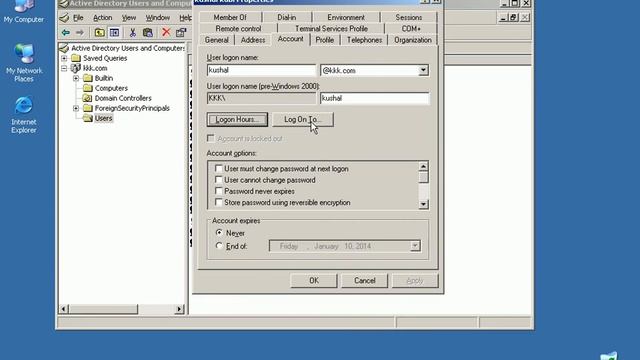This screenshot has width=640, height=360.
Task: Open My Computer desktop icon
Action: tap(23, 12)
